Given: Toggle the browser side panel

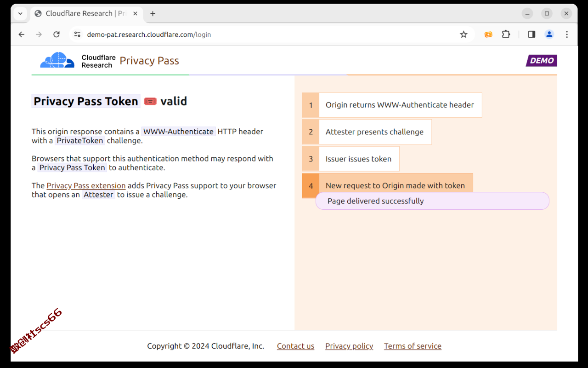Looking at the screenshot, I should pyautogui.click(x=531, y=34).
